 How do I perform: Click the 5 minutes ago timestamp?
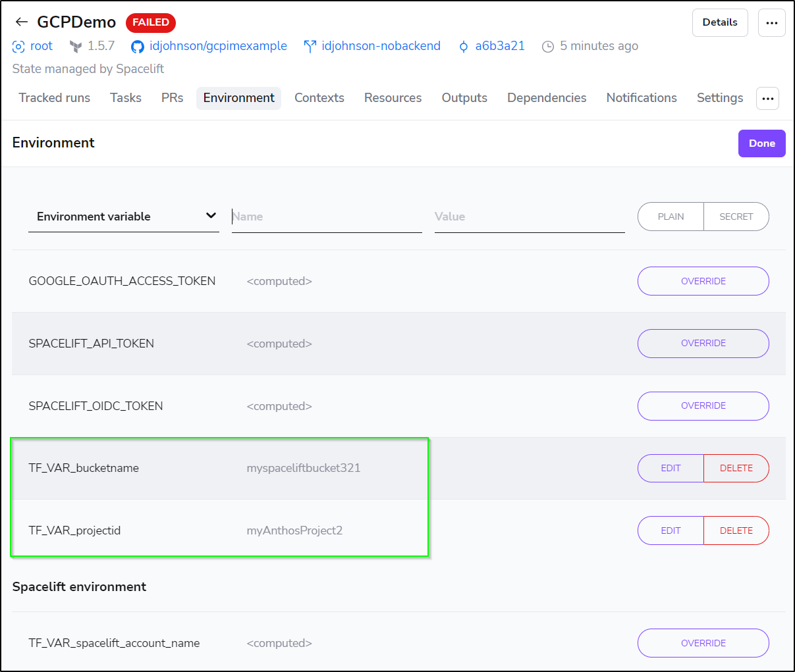click(599, 46)
